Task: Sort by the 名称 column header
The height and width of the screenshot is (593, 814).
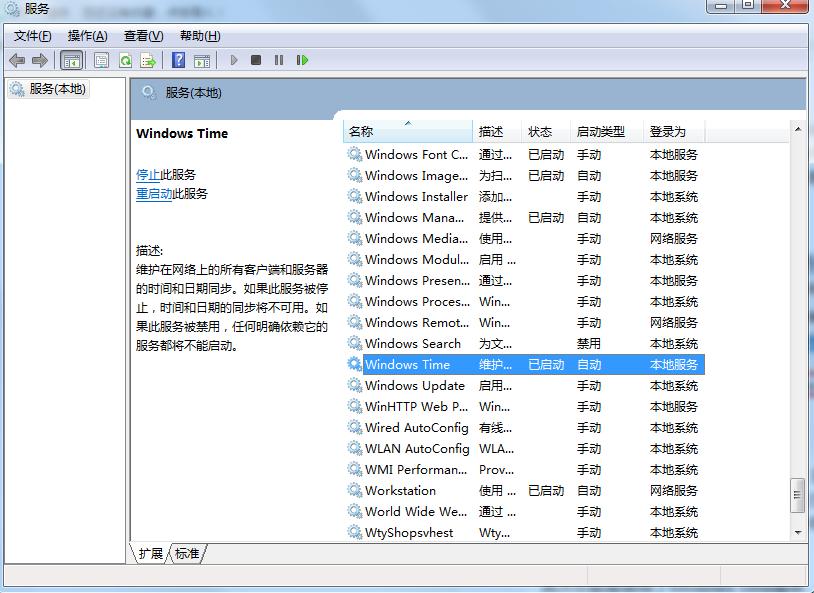Action: pyautogui.click(x=408, y=131)
